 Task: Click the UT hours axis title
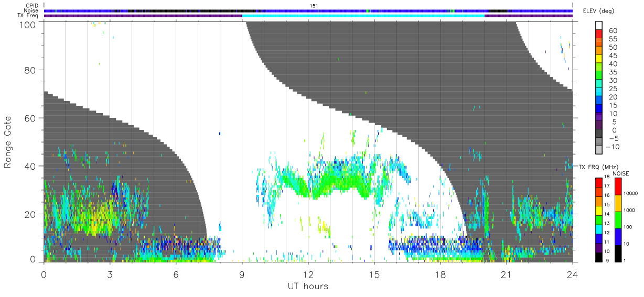pyautogui.click(x=308, y=286)
